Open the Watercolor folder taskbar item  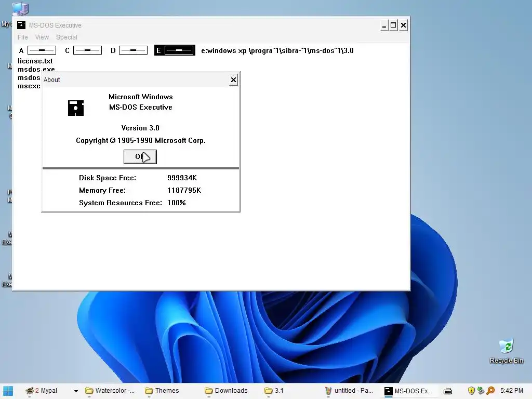tap(110, 391)
